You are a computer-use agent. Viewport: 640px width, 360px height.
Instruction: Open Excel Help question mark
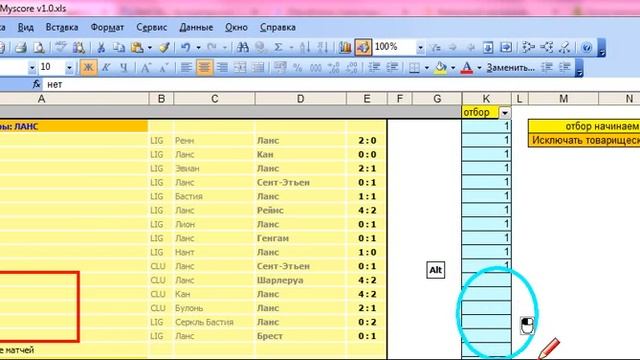pos(587,48)
